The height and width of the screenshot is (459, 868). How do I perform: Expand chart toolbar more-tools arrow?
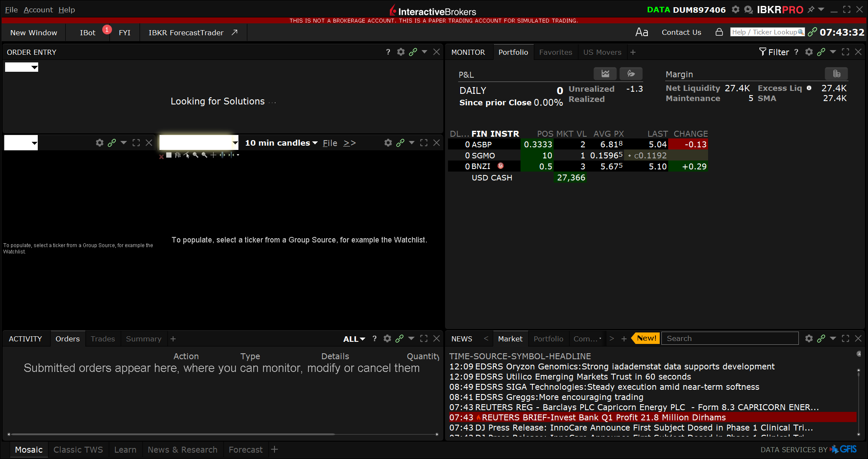tap(238, 155)
